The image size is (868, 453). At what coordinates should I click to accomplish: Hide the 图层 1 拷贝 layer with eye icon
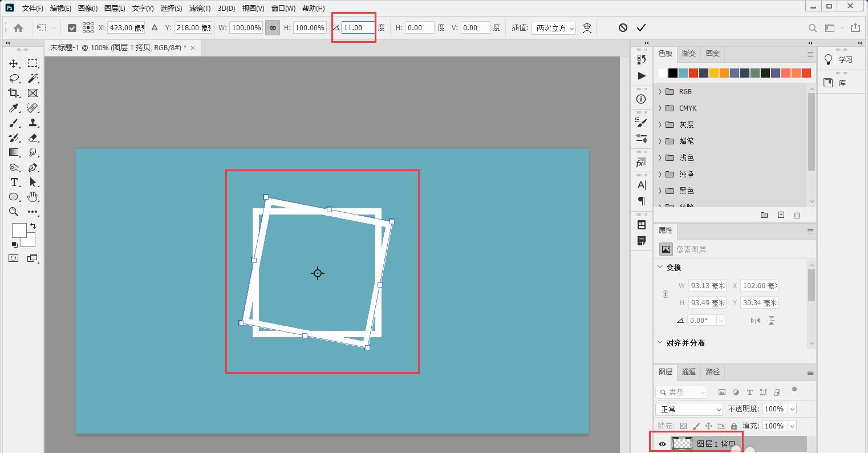(662, 444)
